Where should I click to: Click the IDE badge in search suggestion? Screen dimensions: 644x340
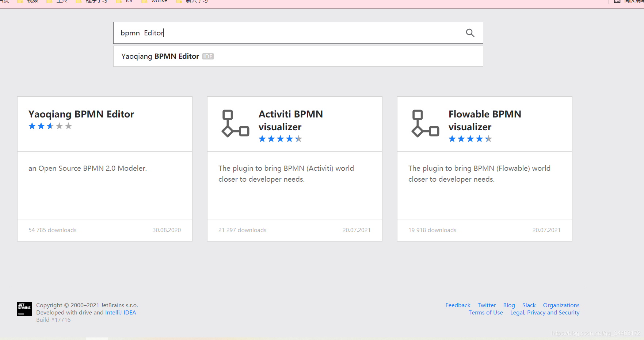tap(208, 57)
